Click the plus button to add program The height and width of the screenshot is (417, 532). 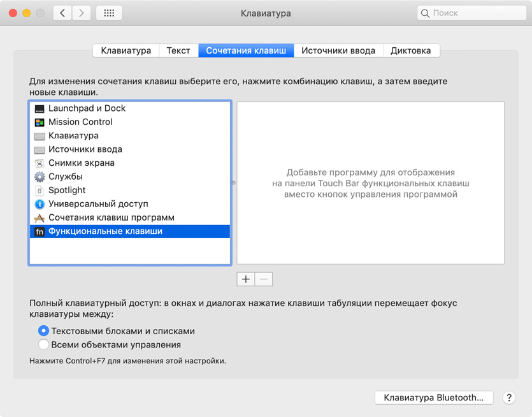(246, 279)
